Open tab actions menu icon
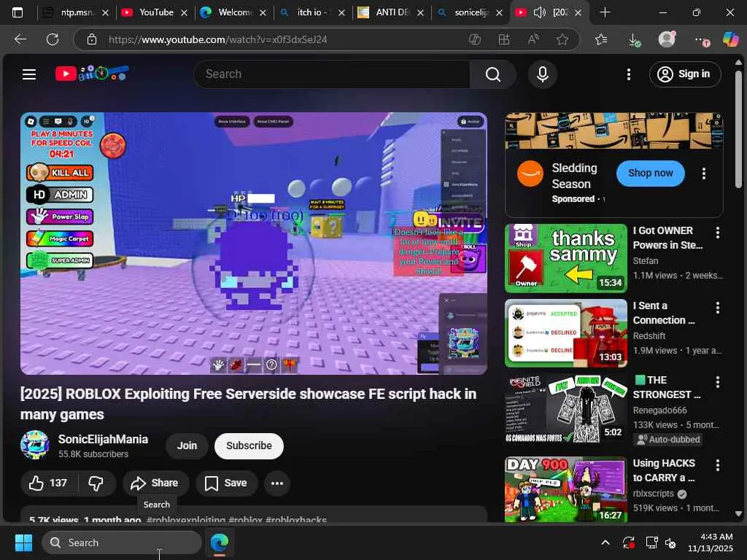Viewport: 747px width, 560px height. pyautogui.click(x=18, y=12)
